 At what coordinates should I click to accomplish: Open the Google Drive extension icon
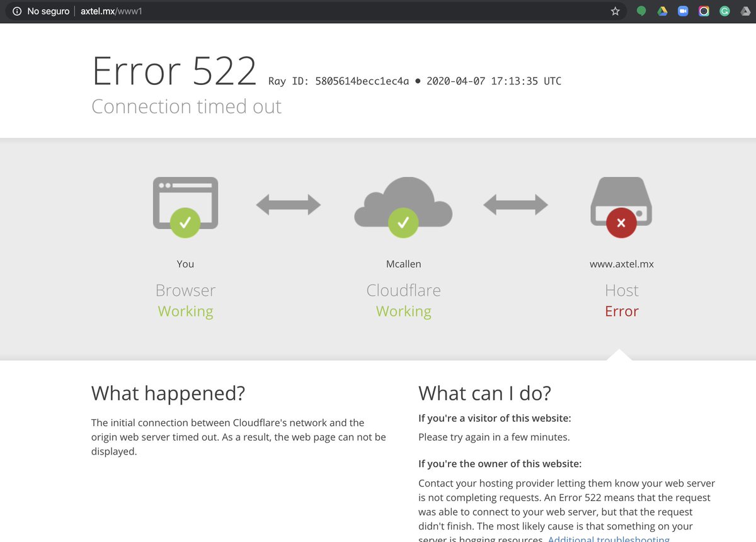(x=662, y=11)
